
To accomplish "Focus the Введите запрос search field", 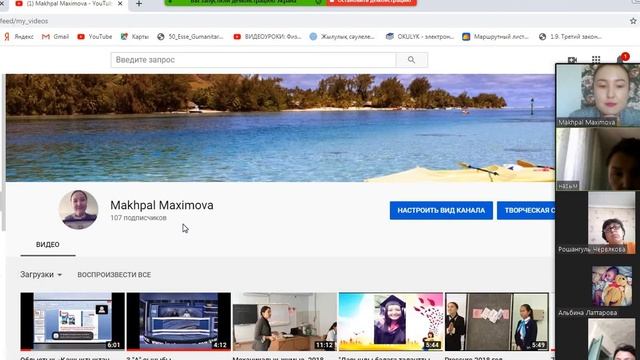I will tap(253, 60).
